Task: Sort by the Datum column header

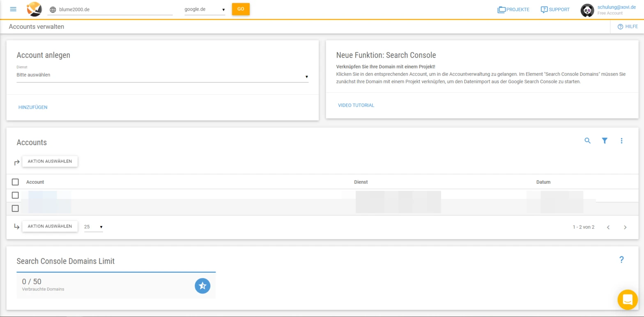Action: 543,182
